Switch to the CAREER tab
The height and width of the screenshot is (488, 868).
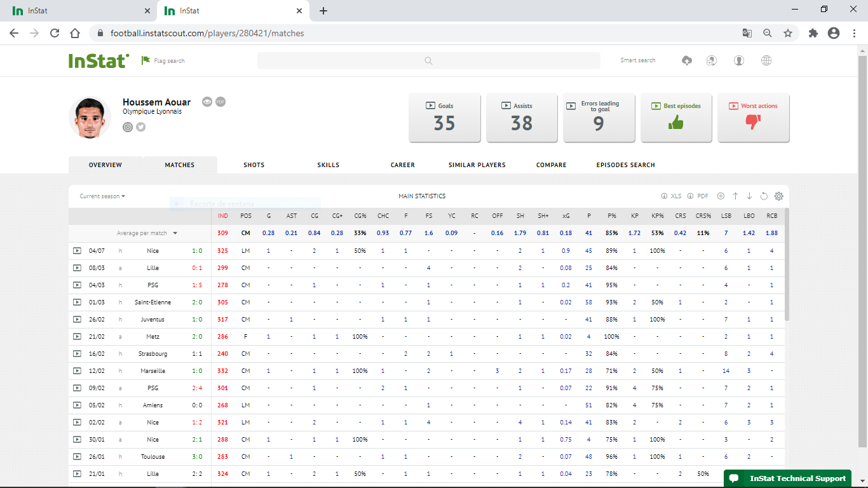click(x=403, y=165)
